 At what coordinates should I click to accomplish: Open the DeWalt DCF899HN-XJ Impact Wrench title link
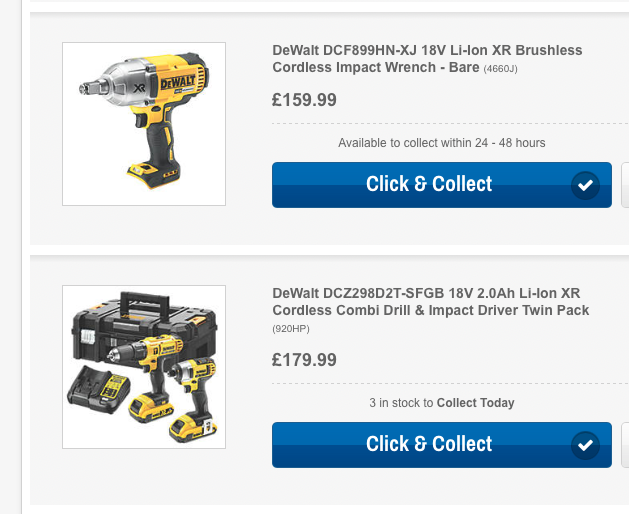(x=427, y=59)
